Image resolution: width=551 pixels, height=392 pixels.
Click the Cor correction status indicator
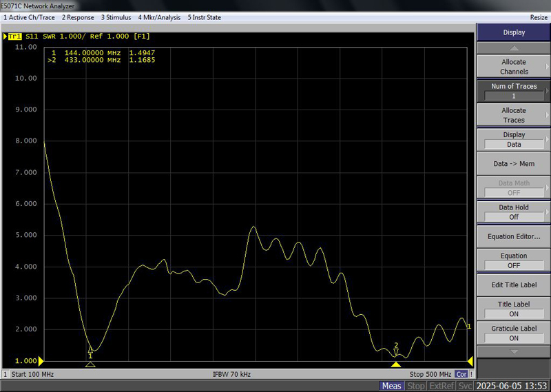461,374
